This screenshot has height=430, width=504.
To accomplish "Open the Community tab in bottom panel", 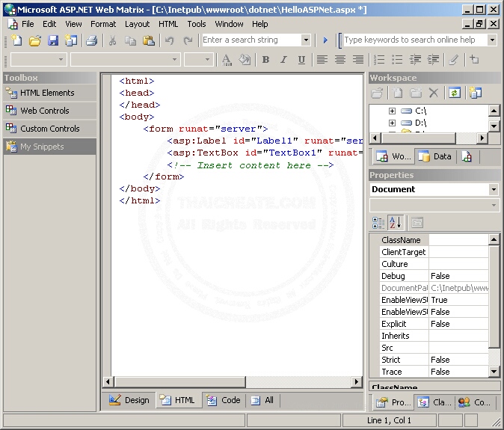I will coord(474,402).
